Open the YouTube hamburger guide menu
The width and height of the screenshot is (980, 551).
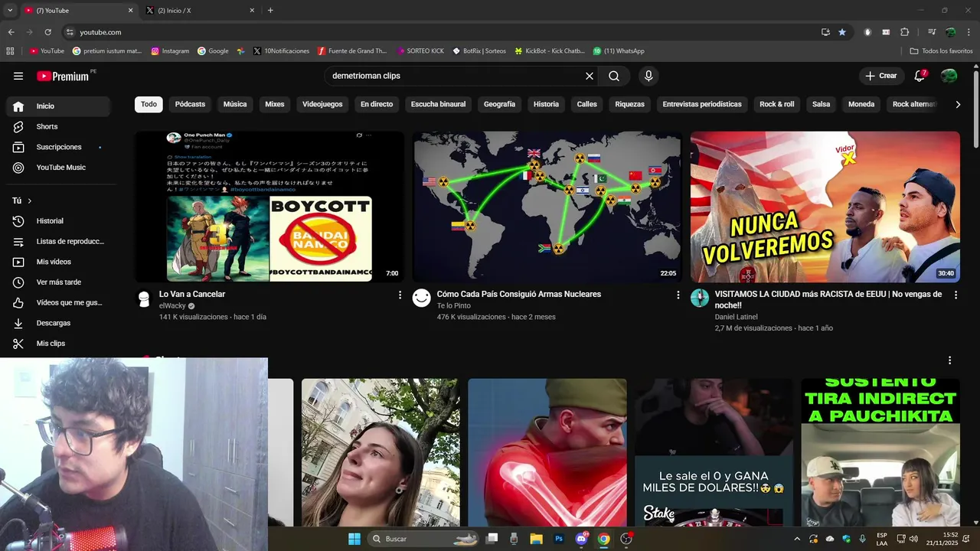pos(18,76)
